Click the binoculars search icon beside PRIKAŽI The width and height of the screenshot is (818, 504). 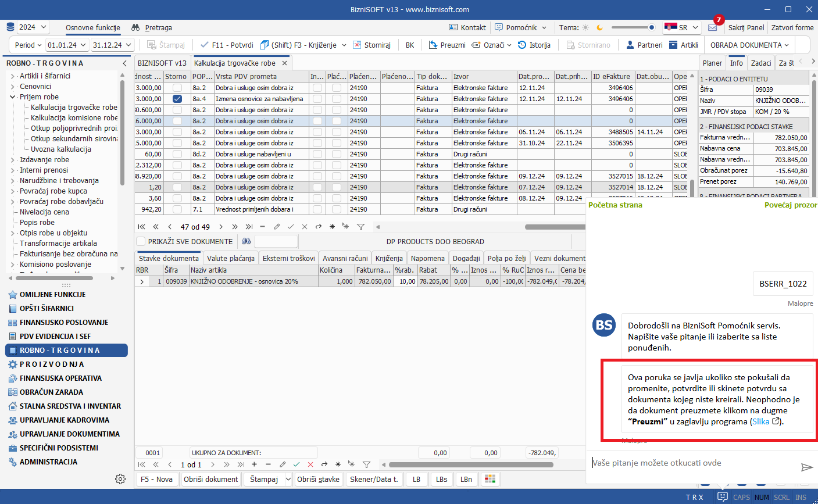click(x=246, y=241)
